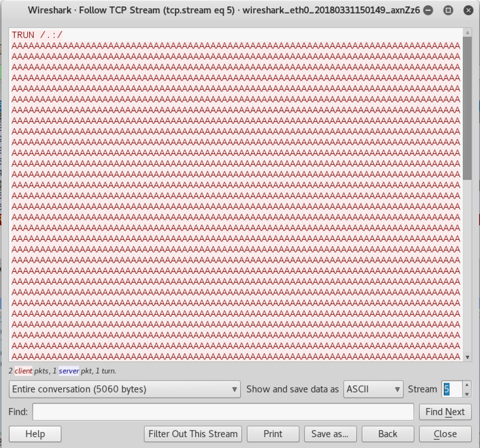Viewport: 480px width, 448px height.
Task: Increment the Stream number with up arrow
Action: tap(467, 385)
